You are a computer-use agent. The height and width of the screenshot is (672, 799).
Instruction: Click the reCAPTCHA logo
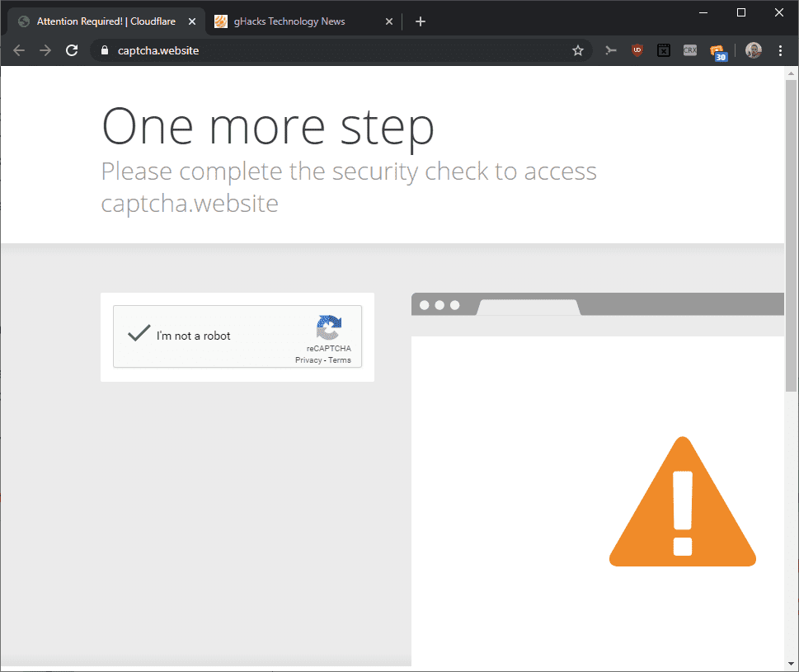(328, 327)
